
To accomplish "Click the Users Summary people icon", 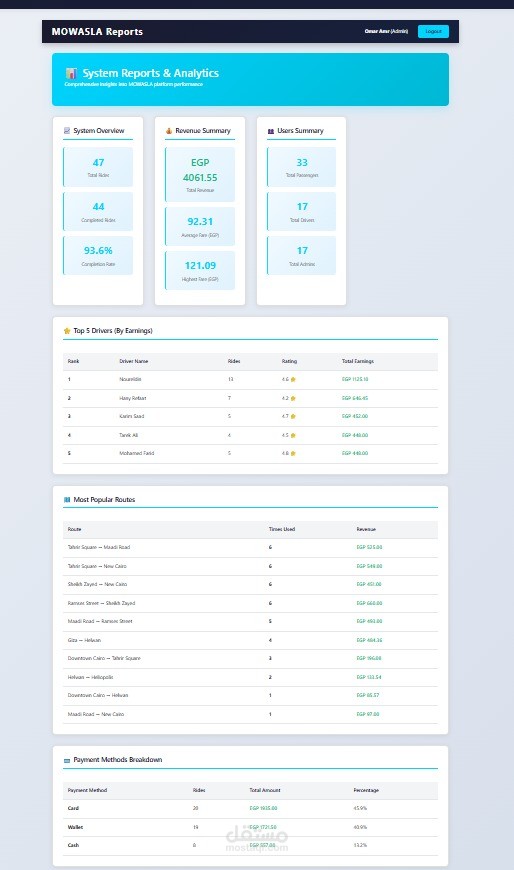I will (x=271, y=131).
